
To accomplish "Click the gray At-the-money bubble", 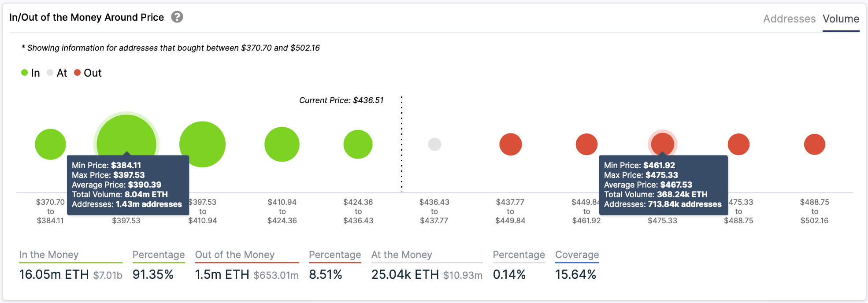I will (434, 144).
